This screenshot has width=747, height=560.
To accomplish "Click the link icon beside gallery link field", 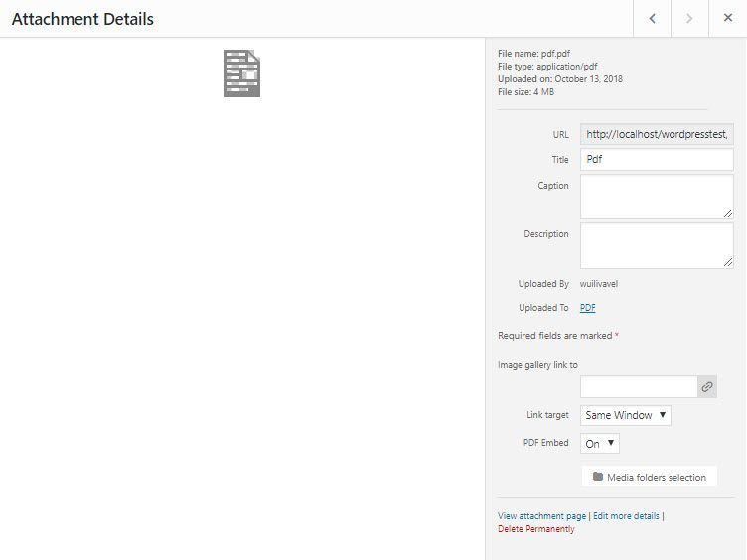I will tap(706, 387).
